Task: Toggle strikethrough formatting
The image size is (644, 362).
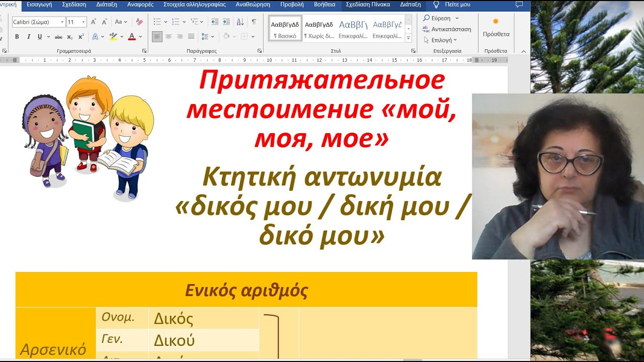Action: 58,37
